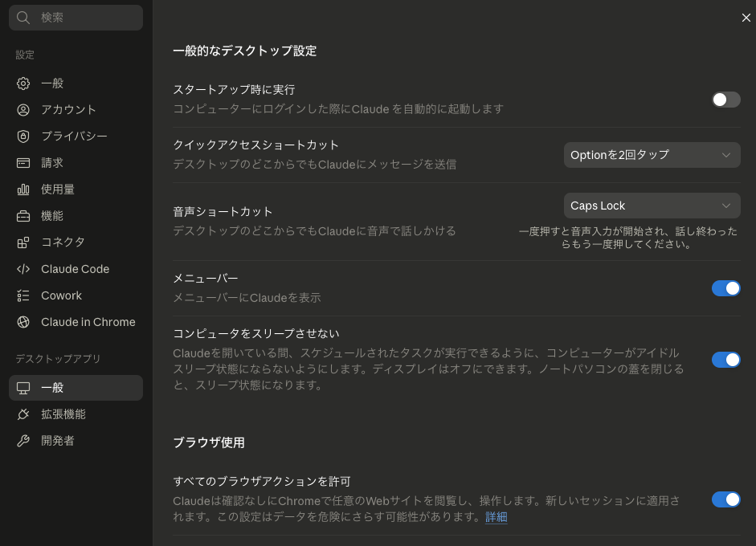Open the コネクタ section
Screen dimensions: 756x546
(76, 242)
